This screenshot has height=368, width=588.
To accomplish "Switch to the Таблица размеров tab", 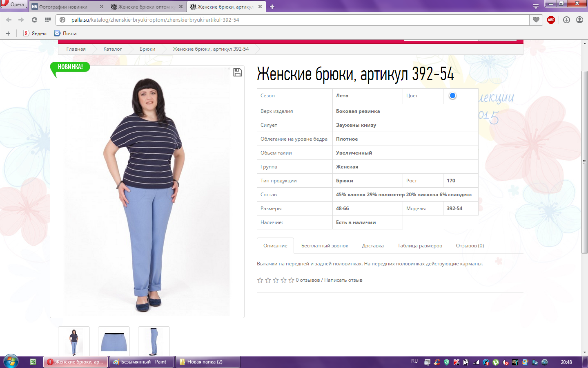I will point(420,246).
